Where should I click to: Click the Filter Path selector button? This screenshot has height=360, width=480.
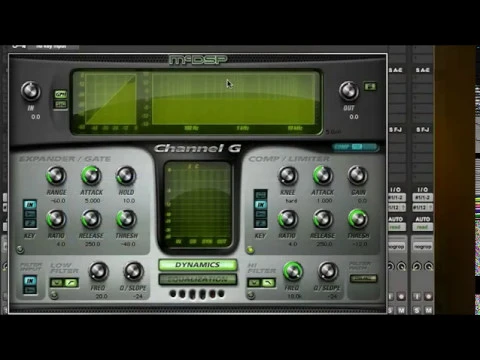click(x=363, y=278)
